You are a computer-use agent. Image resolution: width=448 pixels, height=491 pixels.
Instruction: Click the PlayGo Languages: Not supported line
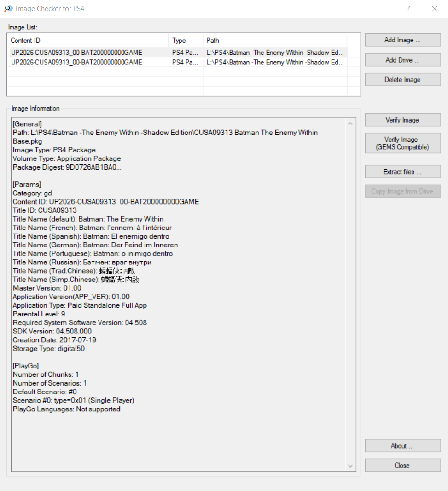pos(66,409)
